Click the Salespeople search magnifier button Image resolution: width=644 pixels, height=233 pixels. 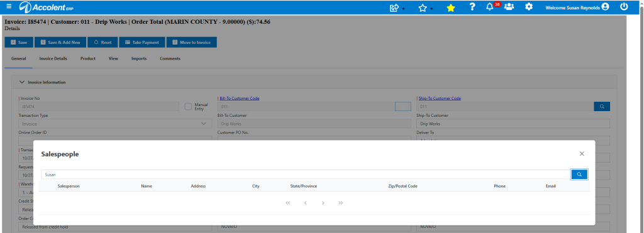pos(579,175)
